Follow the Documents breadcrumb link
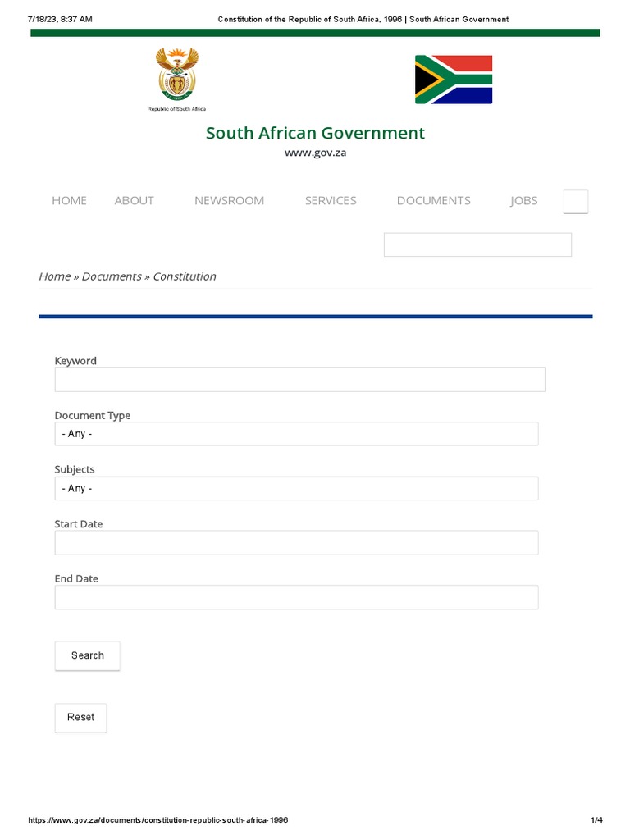Viewport: 630px width, 840px height. (112, 276)
